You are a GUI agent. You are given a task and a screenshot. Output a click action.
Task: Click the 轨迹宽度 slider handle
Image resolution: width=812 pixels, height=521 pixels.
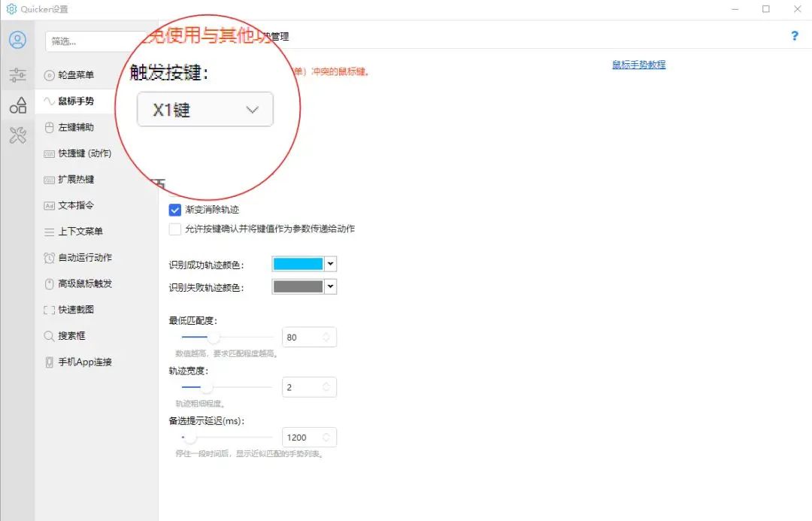click(x=206, y=387)
